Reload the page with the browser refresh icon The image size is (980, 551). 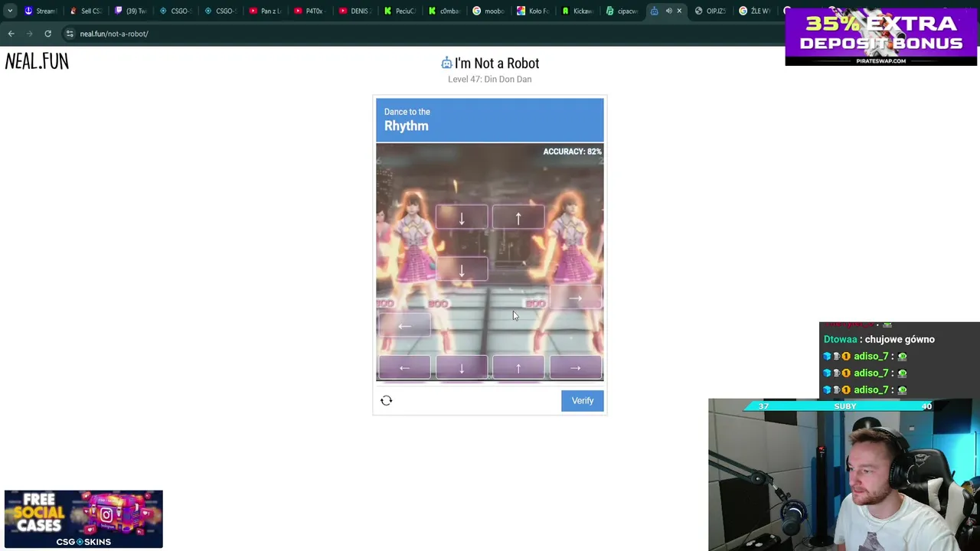coord(47,34)
